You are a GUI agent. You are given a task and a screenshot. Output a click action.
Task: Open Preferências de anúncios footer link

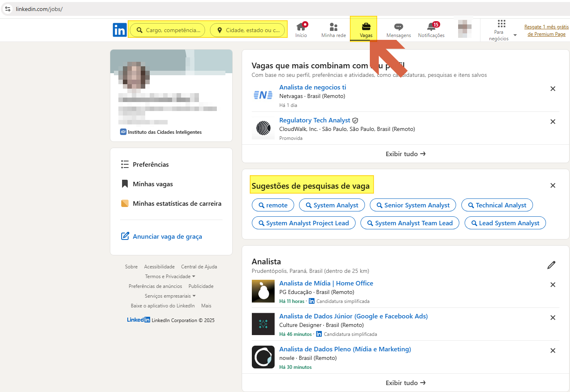tap(155, 286)
